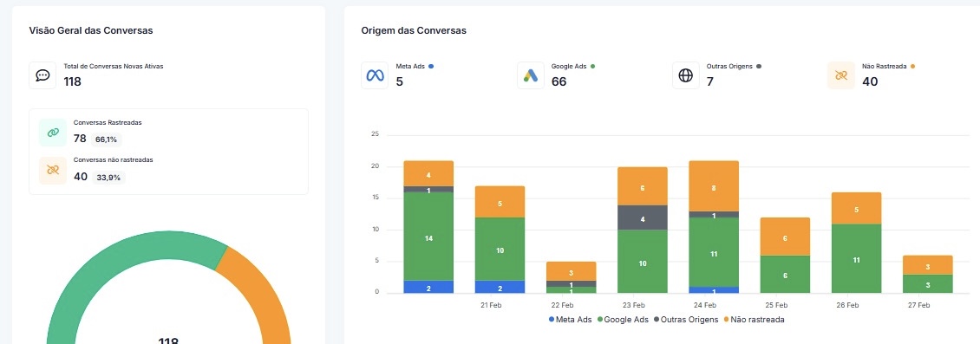
Task: Click the gray bar segment labeled 4
Action: click(643, 217)
